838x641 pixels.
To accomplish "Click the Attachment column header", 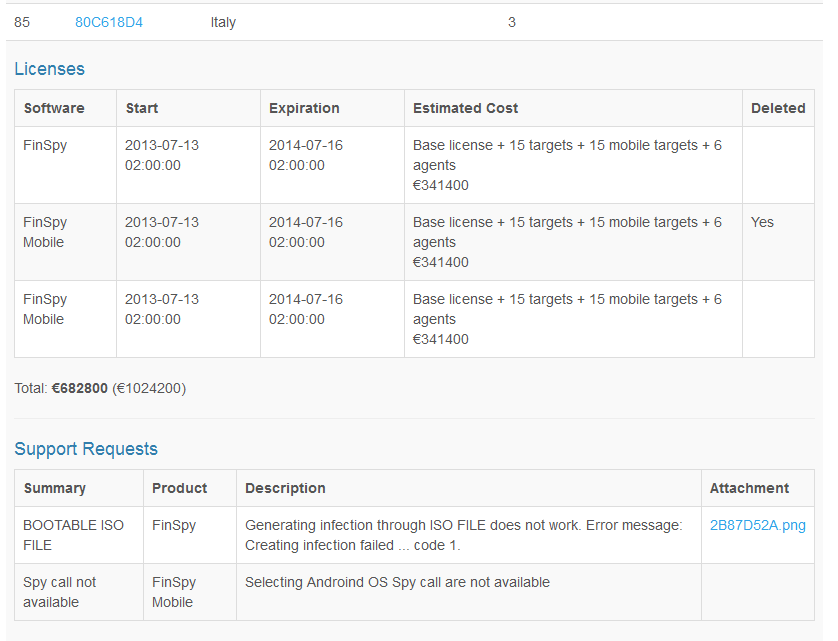I will point(749,488).
